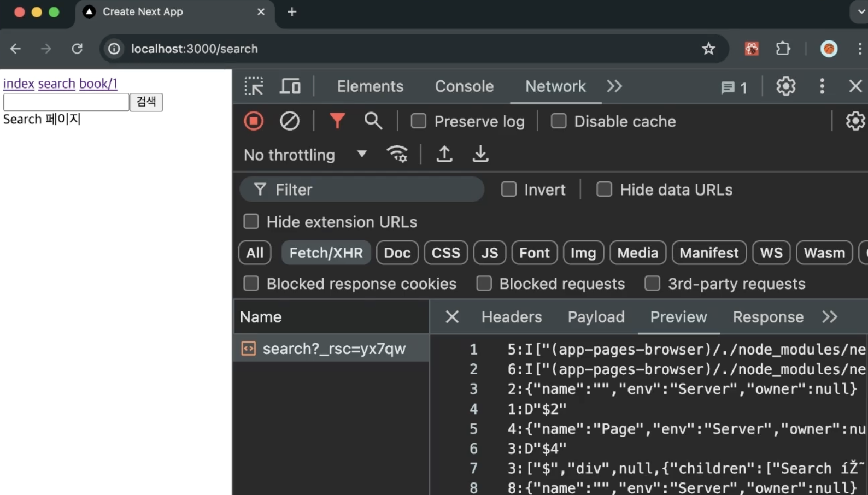Open the issues counter showing 1
Viewport: 868px width, 495px height.
coord(734,87)
